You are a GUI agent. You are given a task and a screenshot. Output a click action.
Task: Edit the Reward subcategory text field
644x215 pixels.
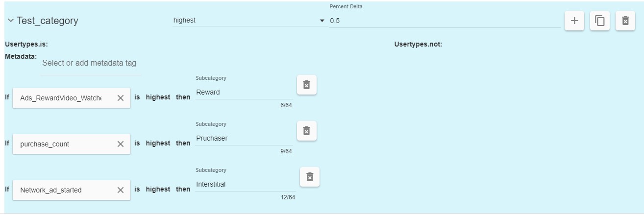[244, 92]
